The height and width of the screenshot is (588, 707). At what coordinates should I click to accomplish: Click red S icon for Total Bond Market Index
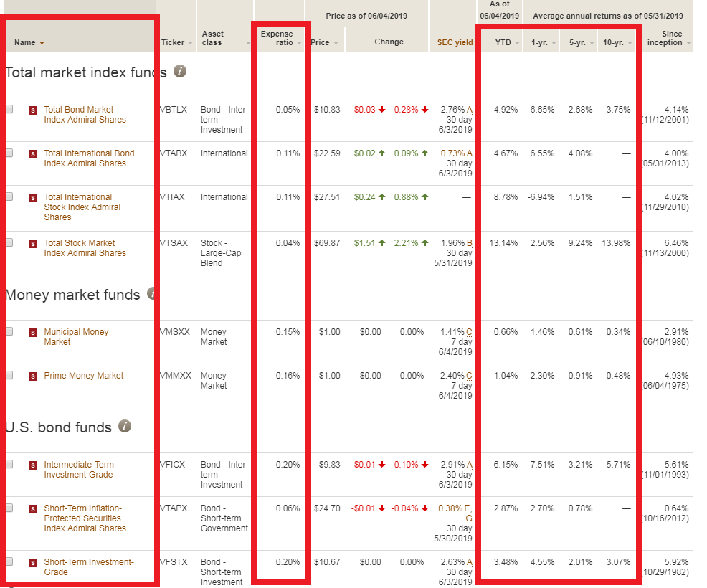tap(33, 110)
